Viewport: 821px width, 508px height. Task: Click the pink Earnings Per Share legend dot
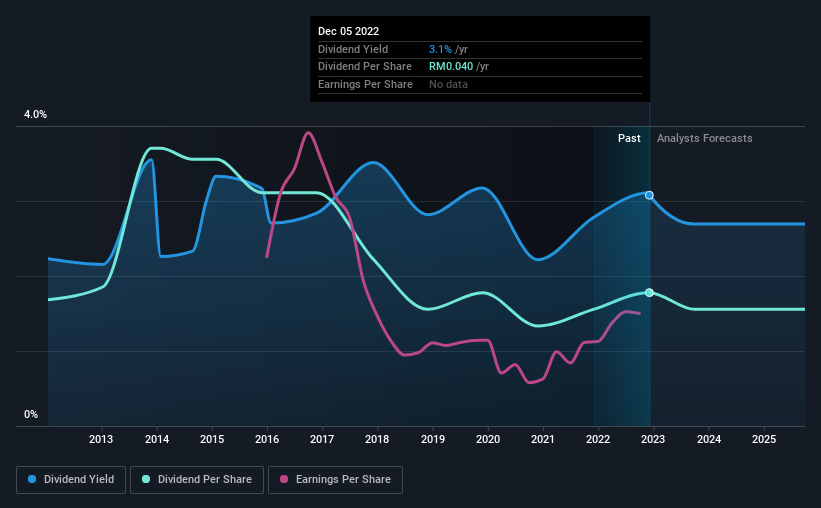click(x=284, y=479)
